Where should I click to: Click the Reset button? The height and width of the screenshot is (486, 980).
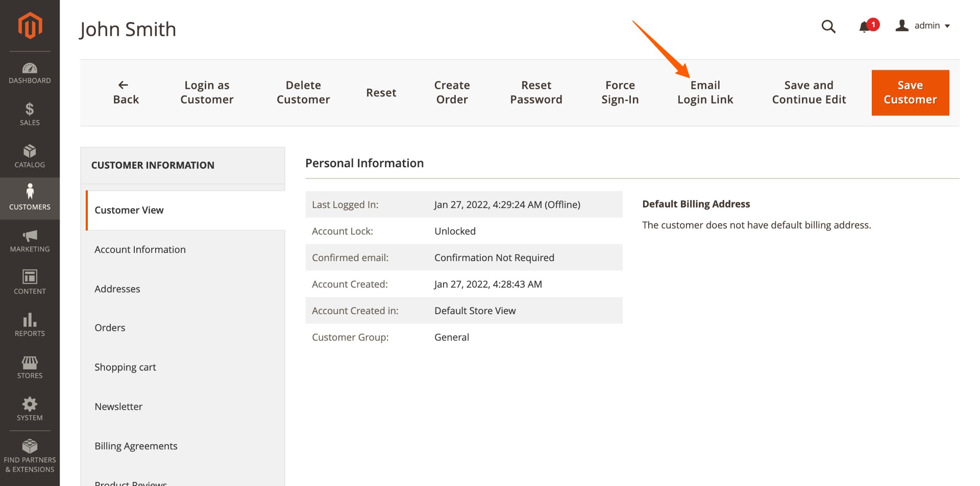[381, 93]
